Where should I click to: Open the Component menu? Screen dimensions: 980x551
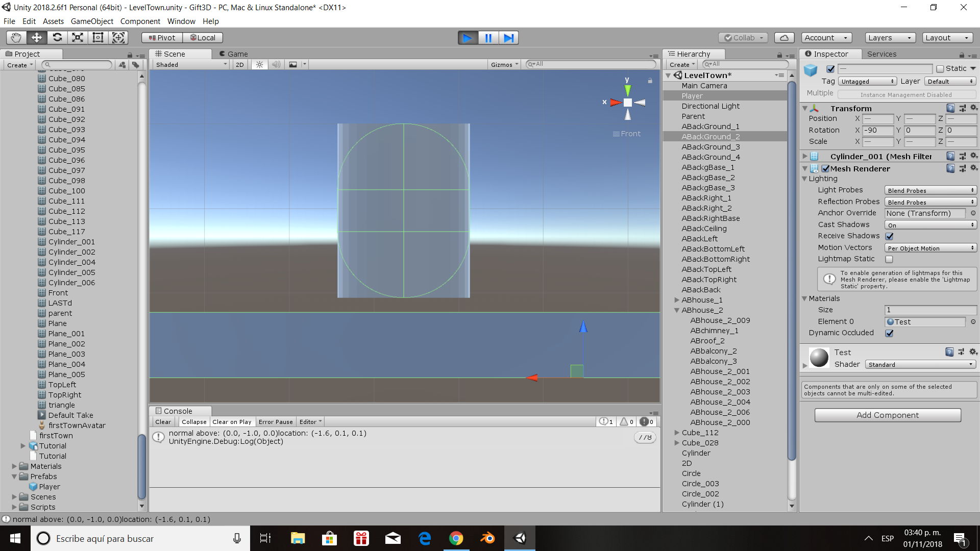pyautogui.click(x=140, y=21)
